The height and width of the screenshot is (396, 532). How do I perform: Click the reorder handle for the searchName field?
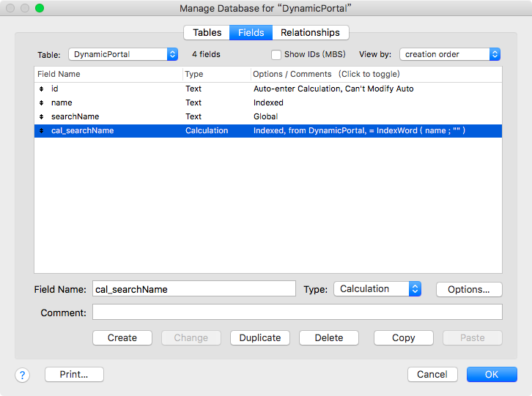41,116
